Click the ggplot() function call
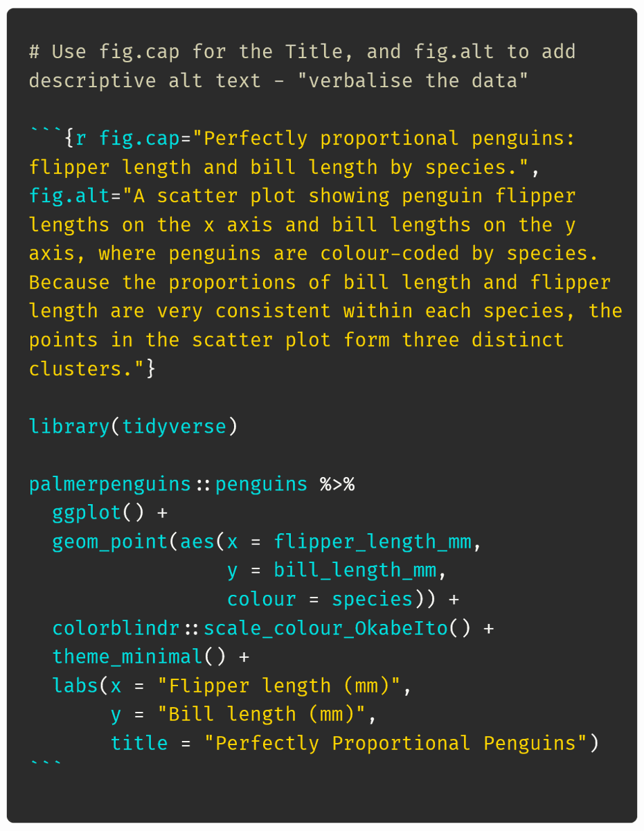 pos(98,513)
